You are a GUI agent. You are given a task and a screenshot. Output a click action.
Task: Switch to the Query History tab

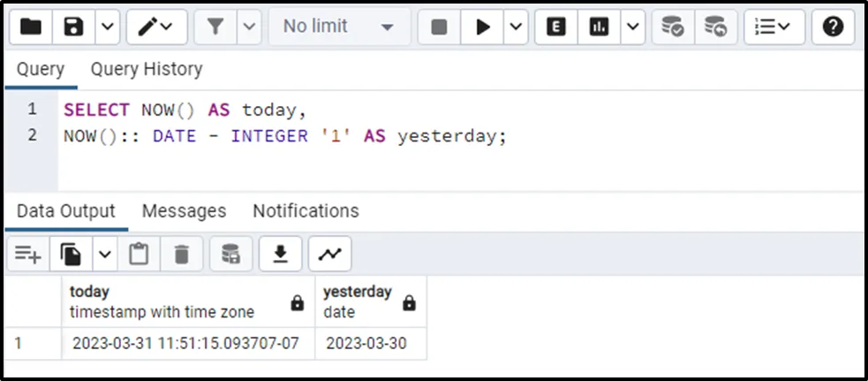pyautogui.click(x=147, y=69)
